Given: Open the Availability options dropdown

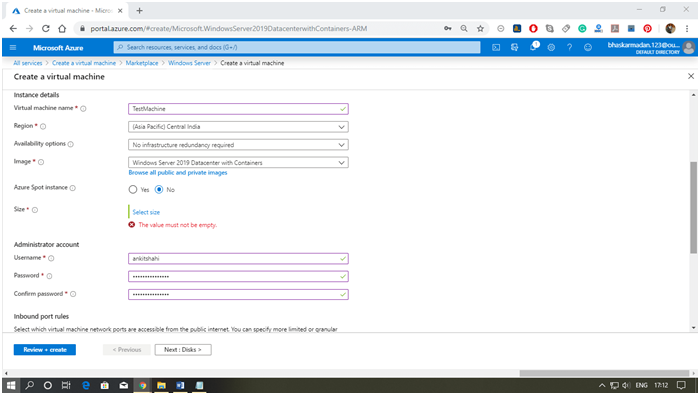Looking at the screenshot, I should 238,145.
